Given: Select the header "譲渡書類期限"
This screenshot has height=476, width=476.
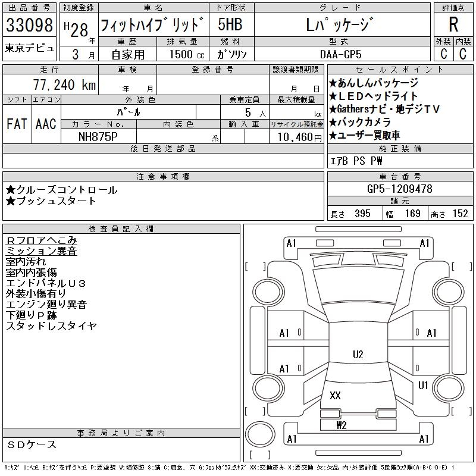Looking at the screenshot, I should pos(296,70).
